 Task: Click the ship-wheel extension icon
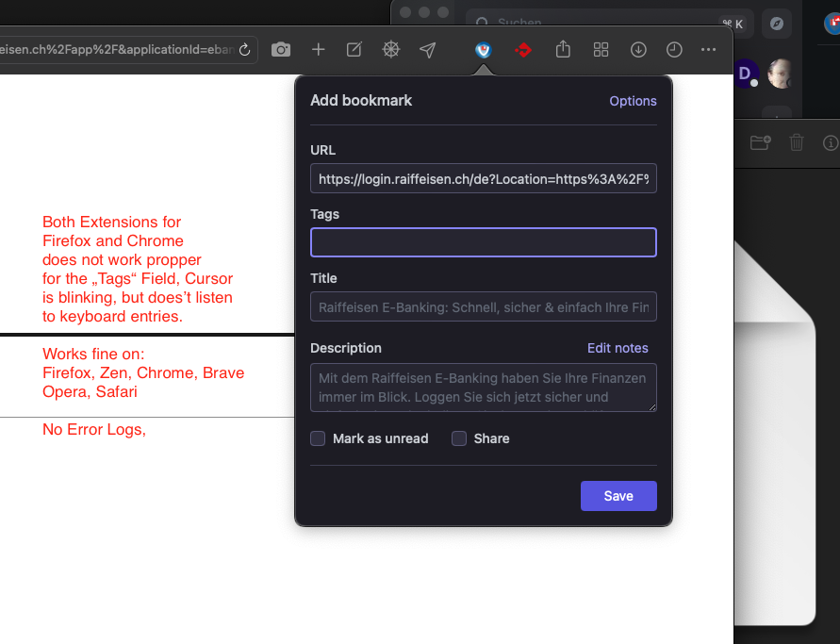tap(390, 50)
